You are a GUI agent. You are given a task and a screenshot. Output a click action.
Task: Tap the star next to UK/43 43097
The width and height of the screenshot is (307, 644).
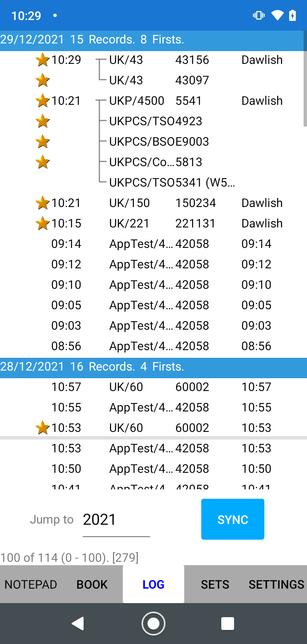[x=43, y=80]
